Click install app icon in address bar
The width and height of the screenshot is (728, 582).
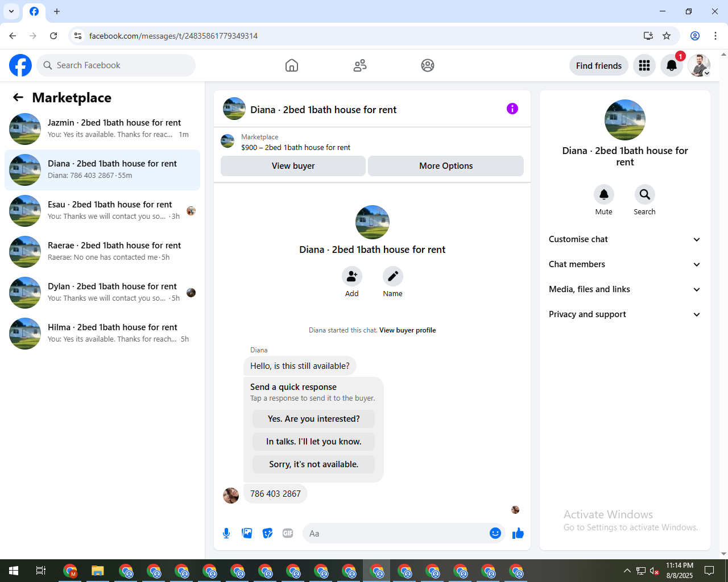[648, 36]
